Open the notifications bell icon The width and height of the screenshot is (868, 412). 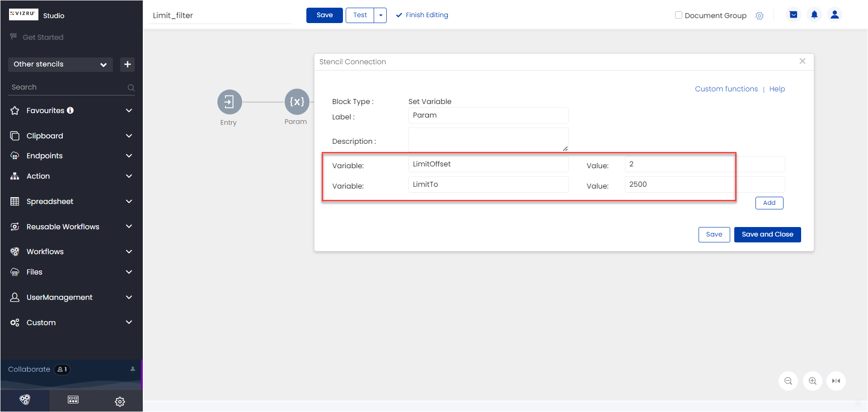tap(814, 15)
